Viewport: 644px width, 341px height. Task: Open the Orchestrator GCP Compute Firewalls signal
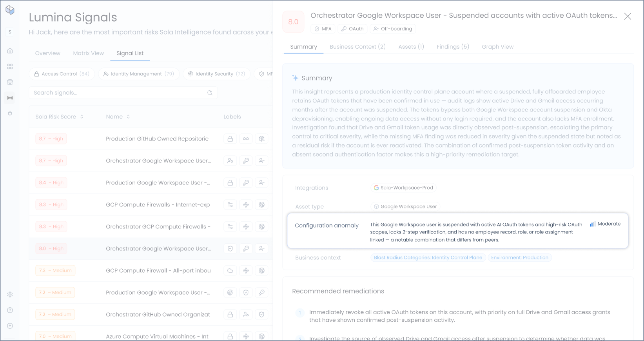coord(158,226)
